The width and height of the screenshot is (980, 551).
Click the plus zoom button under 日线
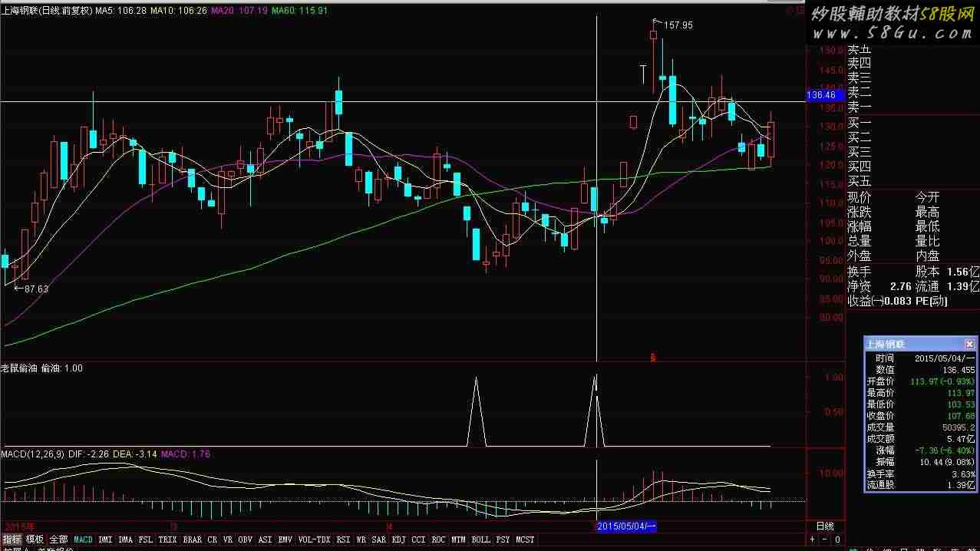(x=813, y=539)
